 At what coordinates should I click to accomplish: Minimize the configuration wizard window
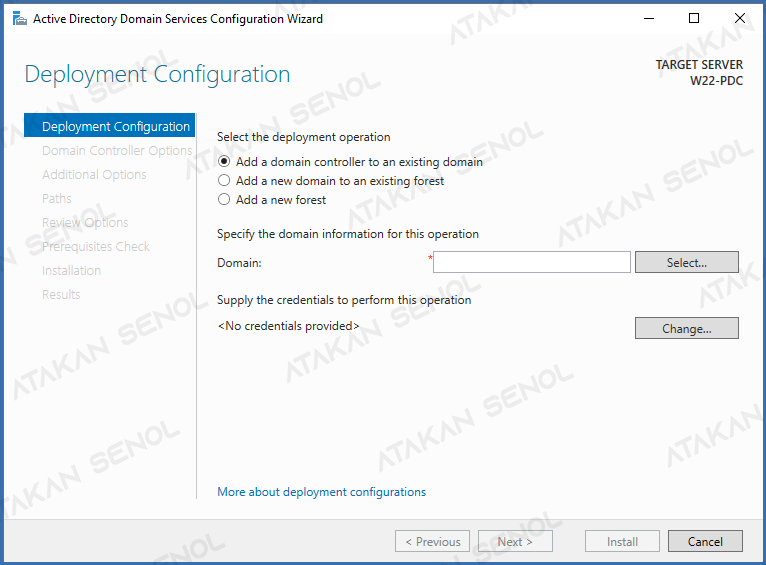[649, 19]
